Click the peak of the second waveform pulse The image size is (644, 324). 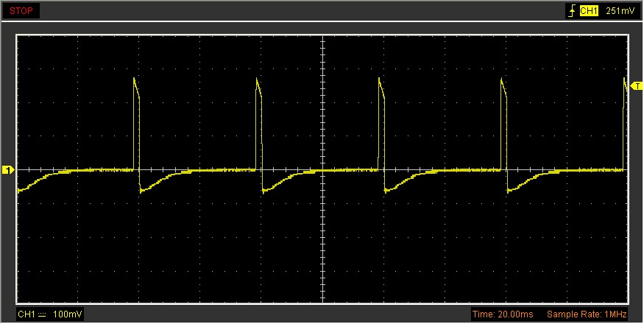click(257, 80)
